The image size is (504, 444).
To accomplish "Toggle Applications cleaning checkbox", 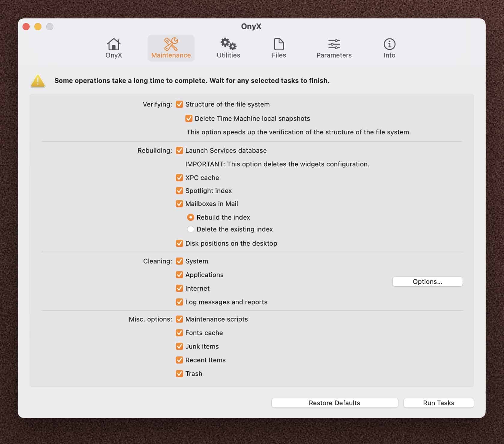I will [x=180, y=275].
